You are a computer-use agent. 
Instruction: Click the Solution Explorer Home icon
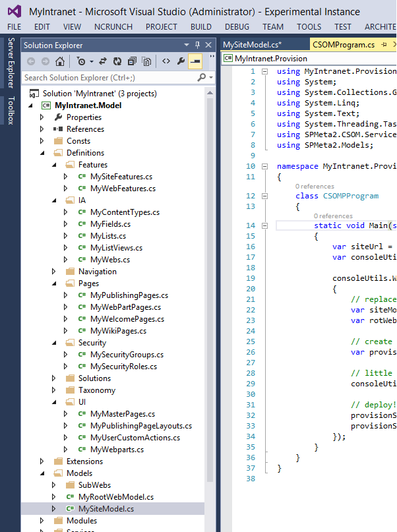(60, 61)
